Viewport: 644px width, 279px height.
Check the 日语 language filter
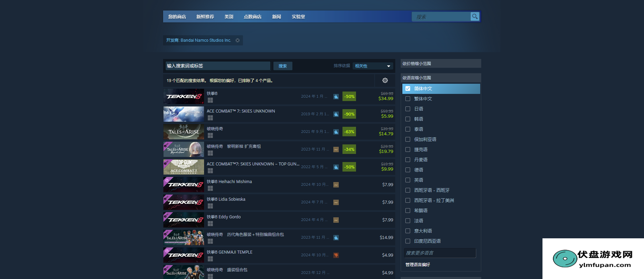click(x=408, y=109)
